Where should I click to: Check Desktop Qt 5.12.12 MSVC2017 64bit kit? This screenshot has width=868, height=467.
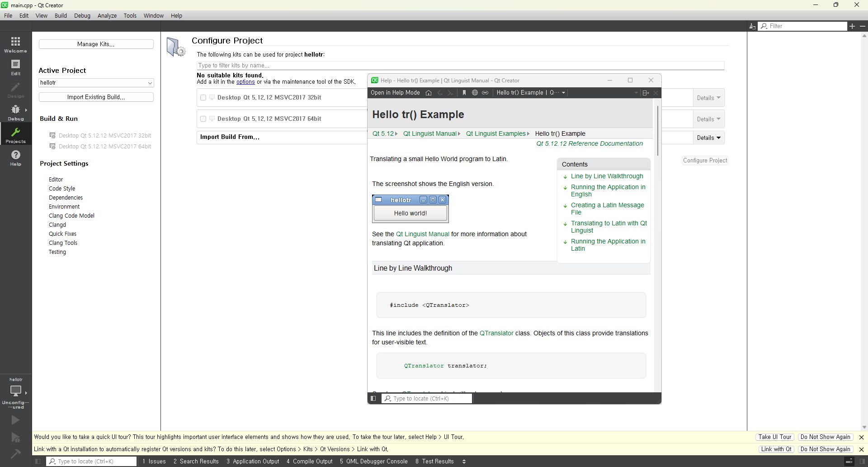(203, 119)
